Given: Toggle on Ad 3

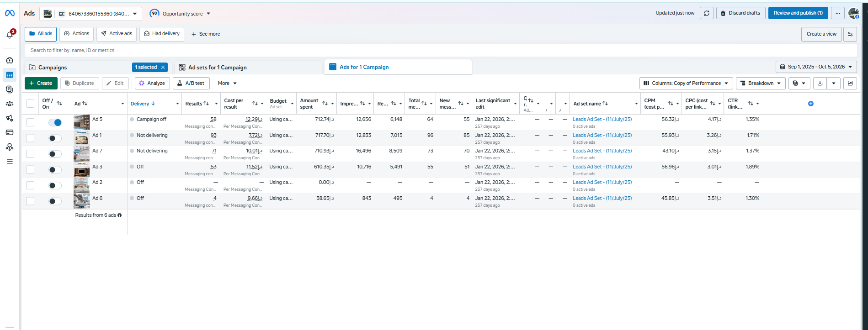Looking at the screenshot, I should tap(55, 170).
